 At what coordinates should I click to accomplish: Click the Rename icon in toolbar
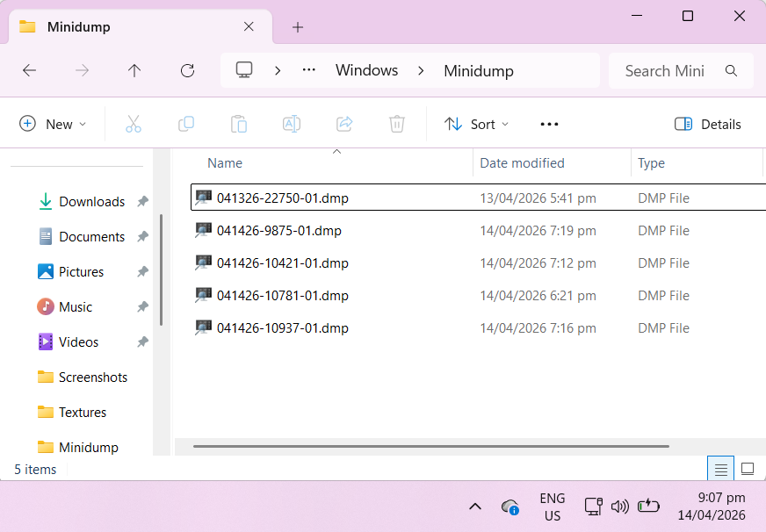pos(292,124)
